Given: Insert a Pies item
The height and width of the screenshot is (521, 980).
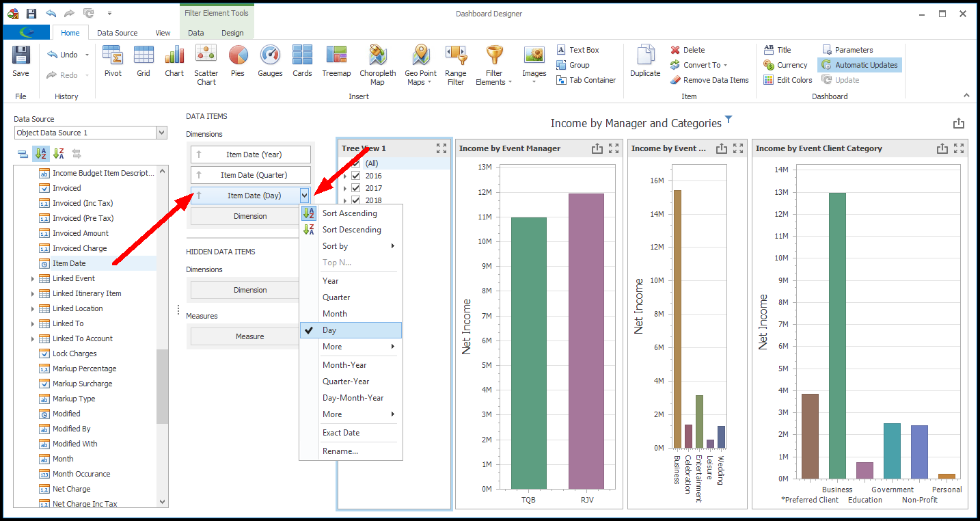Looking at the screenshot, I should [238, 62].
